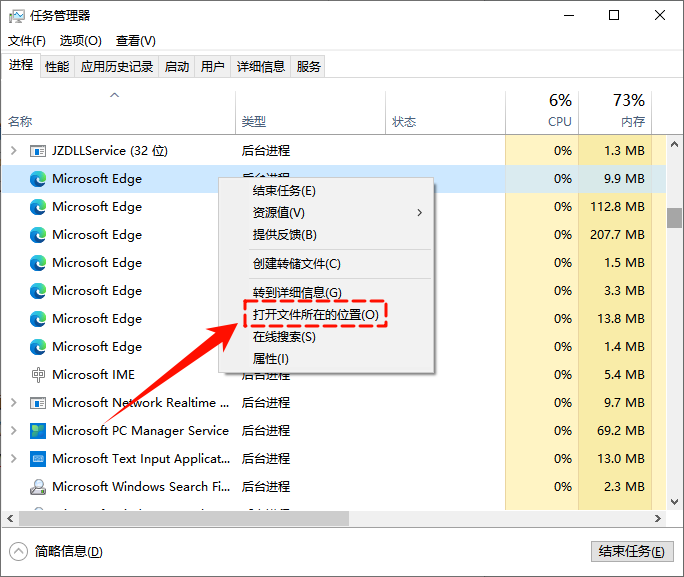The image size is (684, 577).
Task: Expand the JZDLLService process group
Action: tap(13, 151)
